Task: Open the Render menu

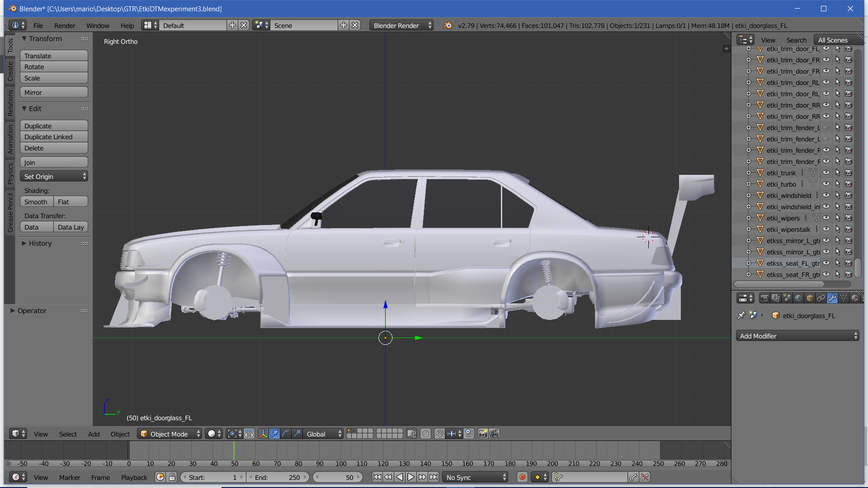Action: click(65, 26)
